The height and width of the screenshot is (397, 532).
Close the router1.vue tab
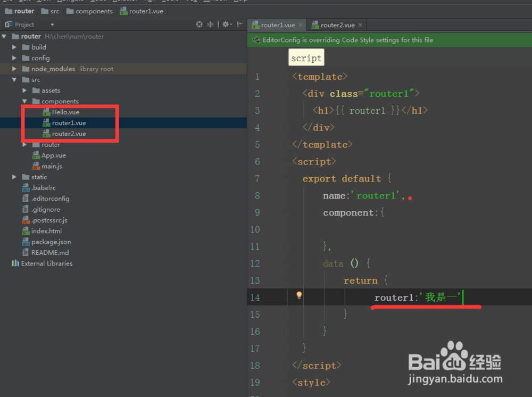coord(300,25)
